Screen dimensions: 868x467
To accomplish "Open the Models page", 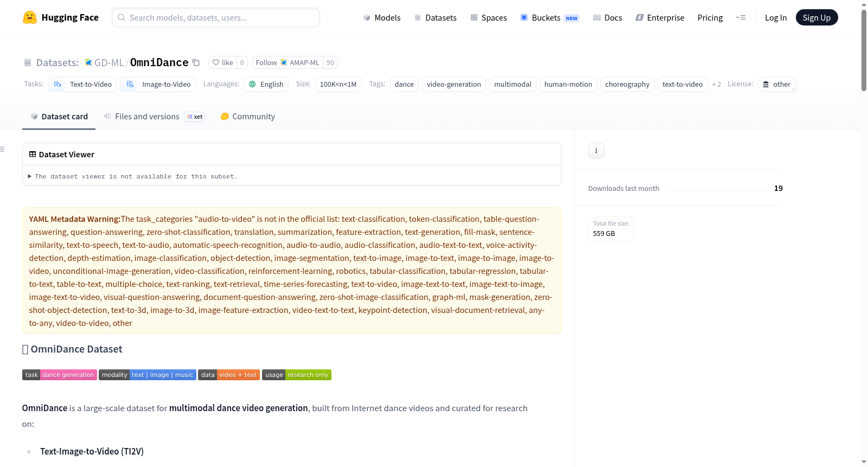I will click(x=382, y=17).
